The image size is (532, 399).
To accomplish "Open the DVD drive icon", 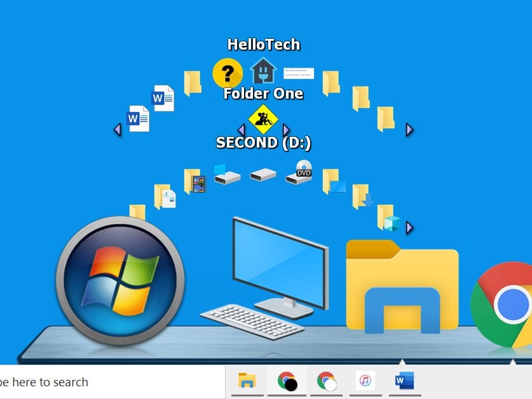I will 300,172.
